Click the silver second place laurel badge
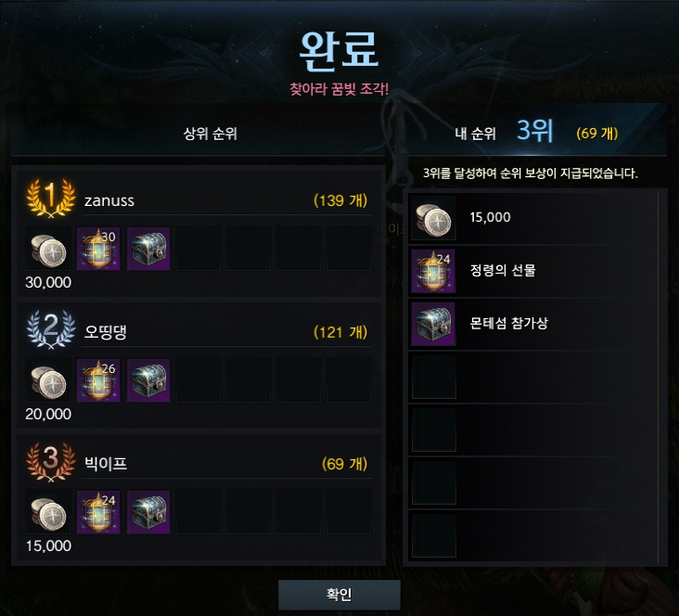Screen dimensions: 679x616 [x=51, y=329]
